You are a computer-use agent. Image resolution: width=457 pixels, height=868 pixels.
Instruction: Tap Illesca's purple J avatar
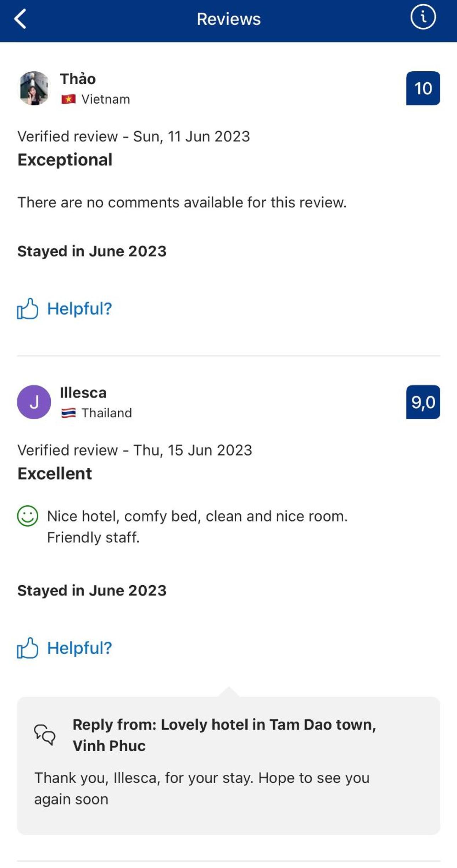[x=34, y=402]
